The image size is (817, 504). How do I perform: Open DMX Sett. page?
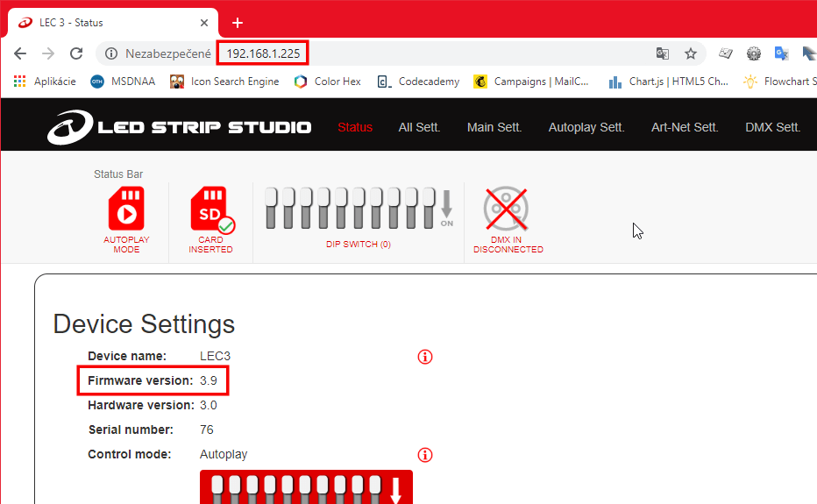point(772,127)
